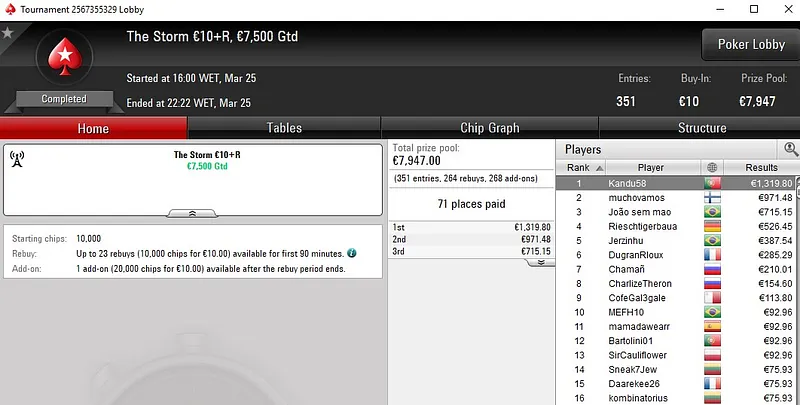
Task: Select the Home tab
Action: point(93,128)
